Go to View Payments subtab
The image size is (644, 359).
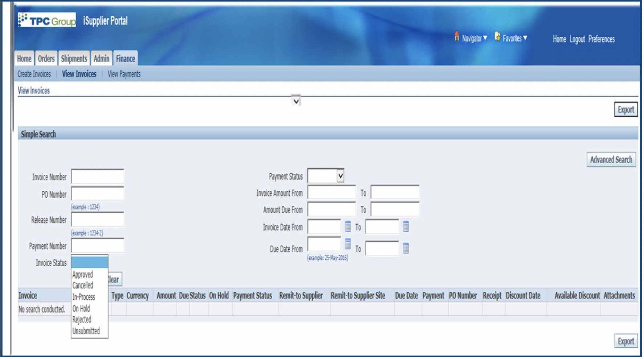pyautogui.click(x=124, y=74)
